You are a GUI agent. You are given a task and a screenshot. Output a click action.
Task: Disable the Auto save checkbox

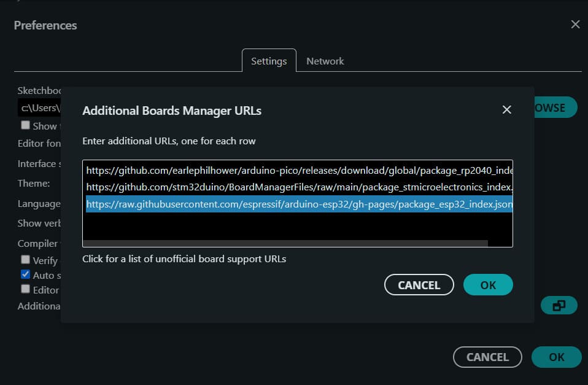coord(25,274)
